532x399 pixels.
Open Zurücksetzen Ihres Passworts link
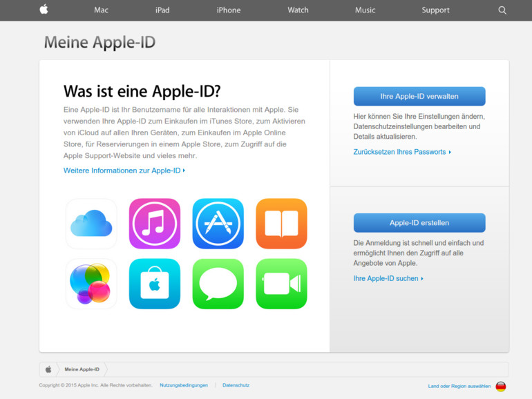[402, 152]
